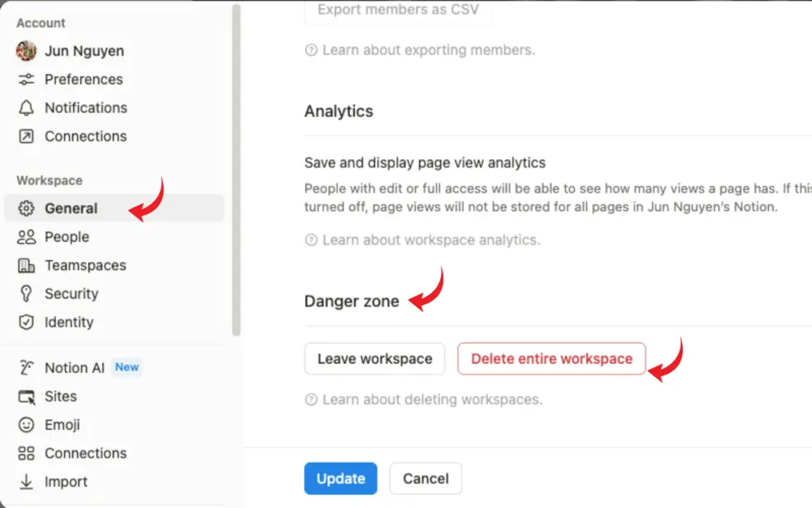Click the Identity shield icon
Screen dimensions: 812x508
coord(26,323)
